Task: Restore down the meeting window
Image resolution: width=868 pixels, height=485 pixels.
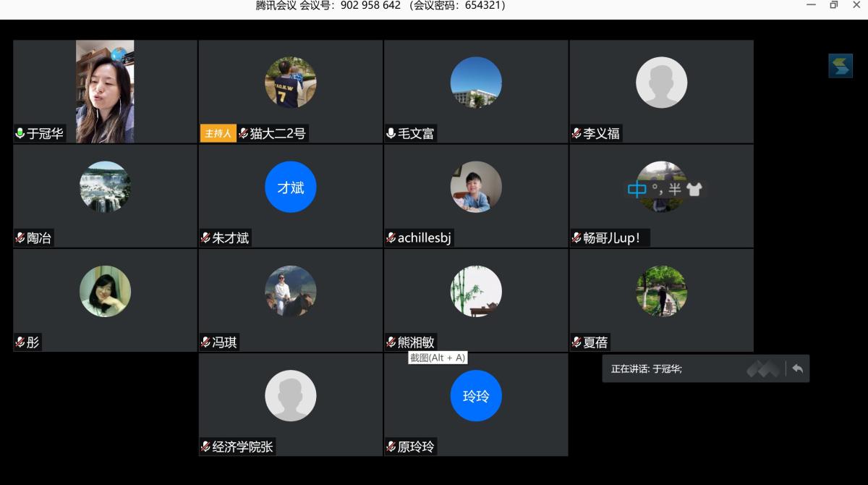Action: pos(833,6)
